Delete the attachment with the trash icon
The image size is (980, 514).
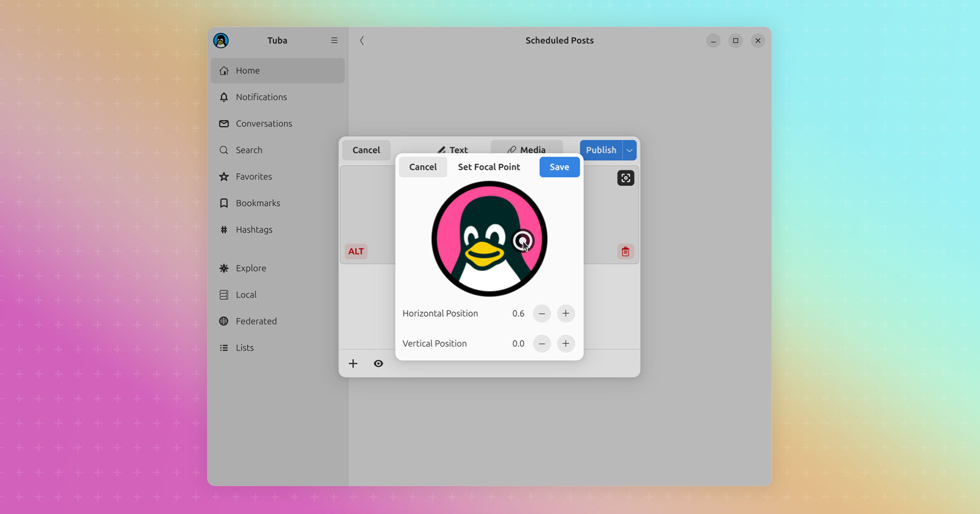click(x=625, y=251)
